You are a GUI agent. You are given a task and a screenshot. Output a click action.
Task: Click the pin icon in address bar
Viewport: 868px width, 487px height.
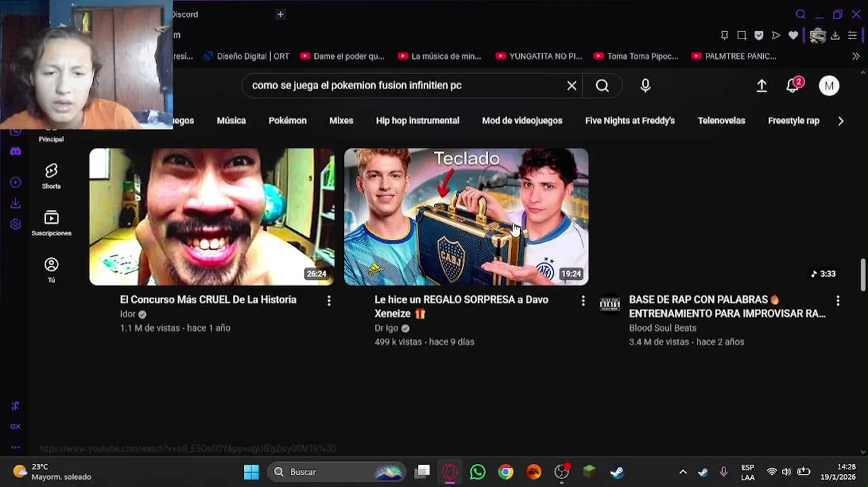click(725, 35)
